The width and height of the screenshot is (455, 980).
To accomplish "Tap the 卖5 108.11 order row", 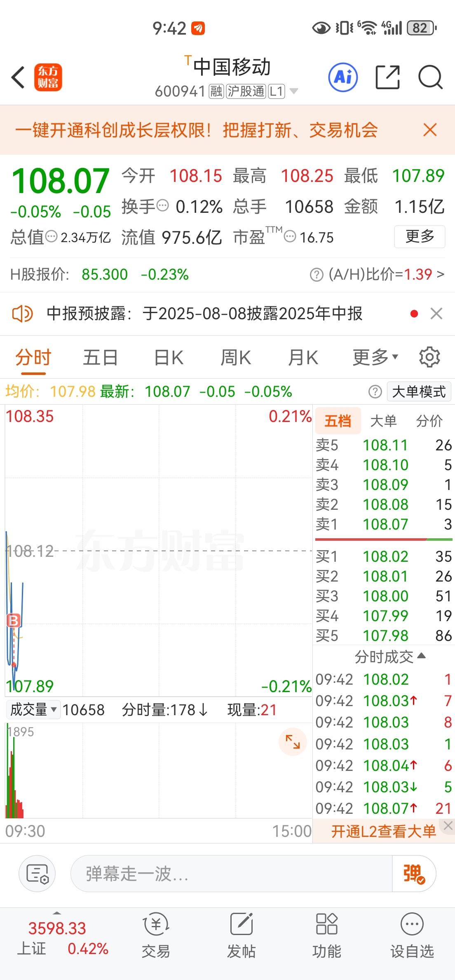I will (384, 445).
